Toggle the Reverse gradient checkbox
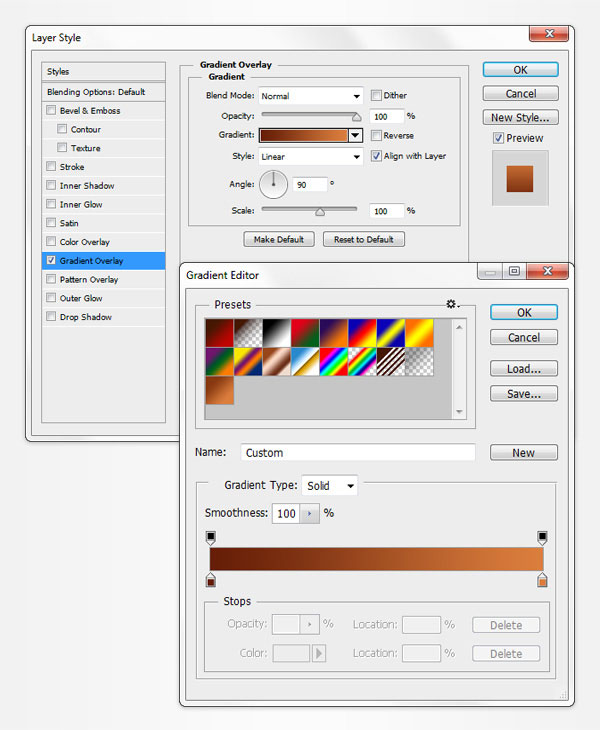The height and width of the screenshot is (730, 600). (376, 135)
